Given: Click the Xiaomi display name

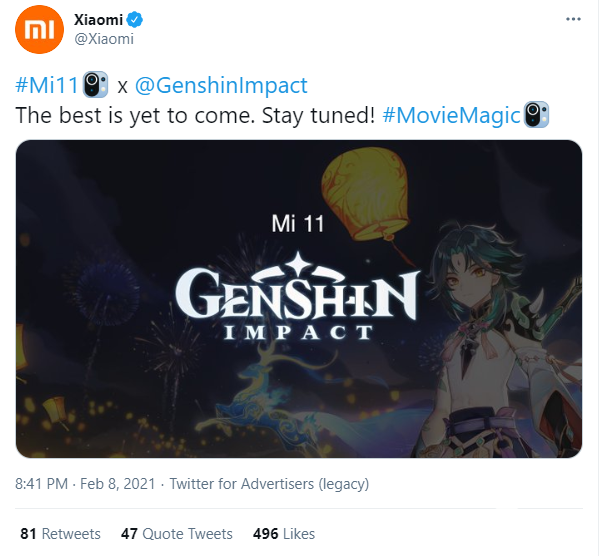Looking at the screenshot, I should pyautogui.click(x=98, y=20).
